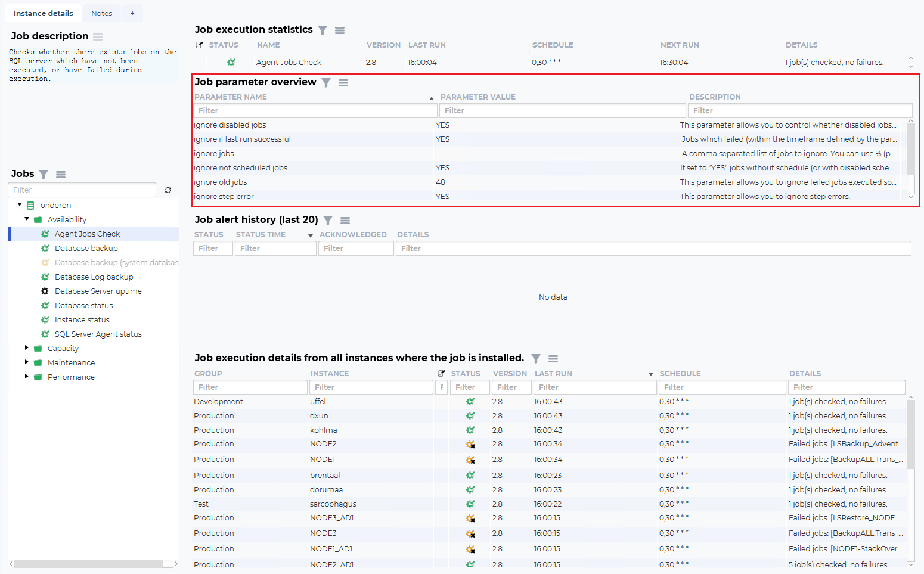The image size is (924, 574).
Task: Switch to the Notes tab
Action: [101, 13]
